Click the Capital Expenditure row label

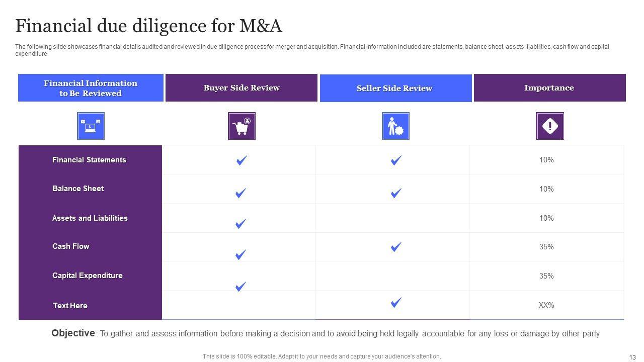87,276
